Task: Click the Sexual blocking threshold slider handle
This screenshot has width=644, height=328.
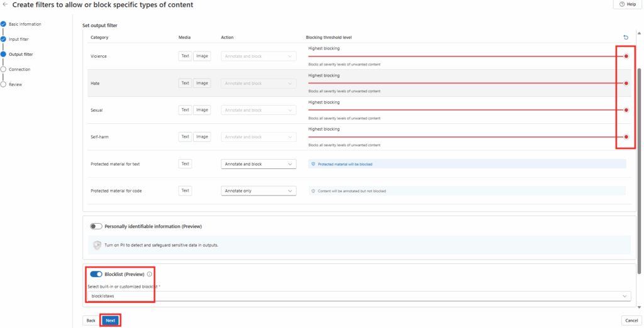Action: tap(626, 110)
